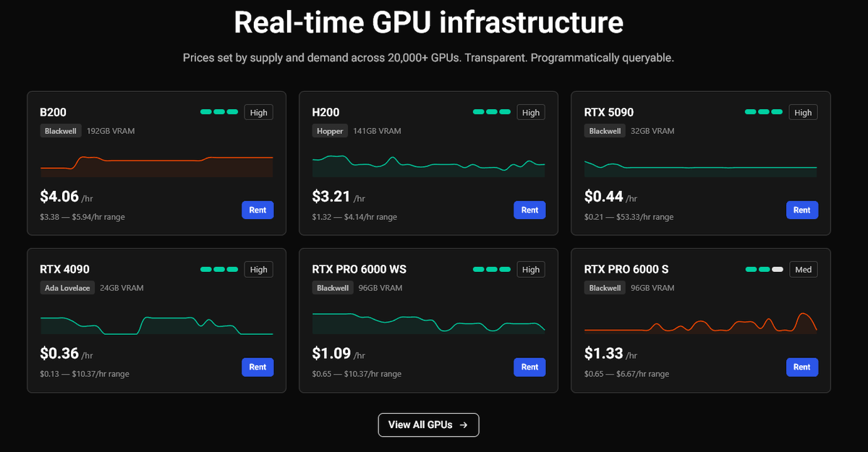Rent the RTX PRO 6000 WS
Screen dimensions: 868x452
(529, 367)
